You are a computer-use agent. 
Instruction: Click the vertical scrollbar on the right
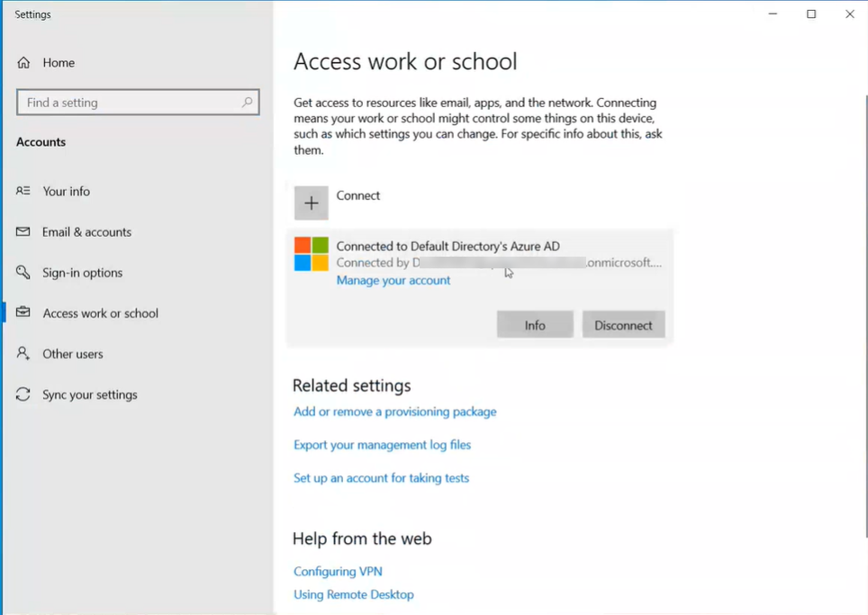pyautogui.click(x=866, y=315)
